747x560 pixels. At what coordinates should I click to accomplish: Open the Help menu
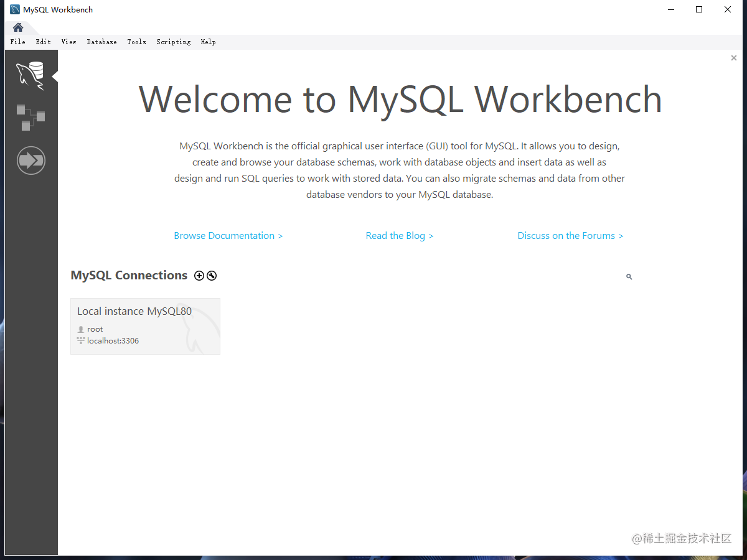pos(209,42)
